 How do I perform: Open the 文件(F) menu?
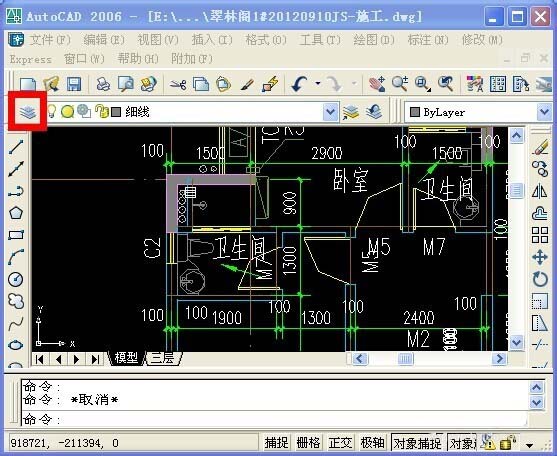(50, 40)
